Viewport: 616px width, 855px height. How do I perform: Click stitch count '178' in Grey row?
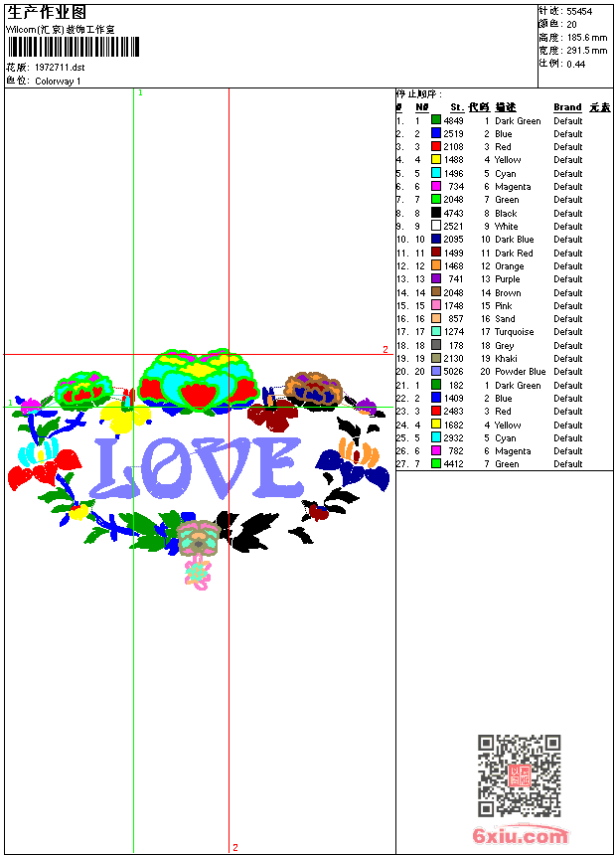(x=456, y=345)
